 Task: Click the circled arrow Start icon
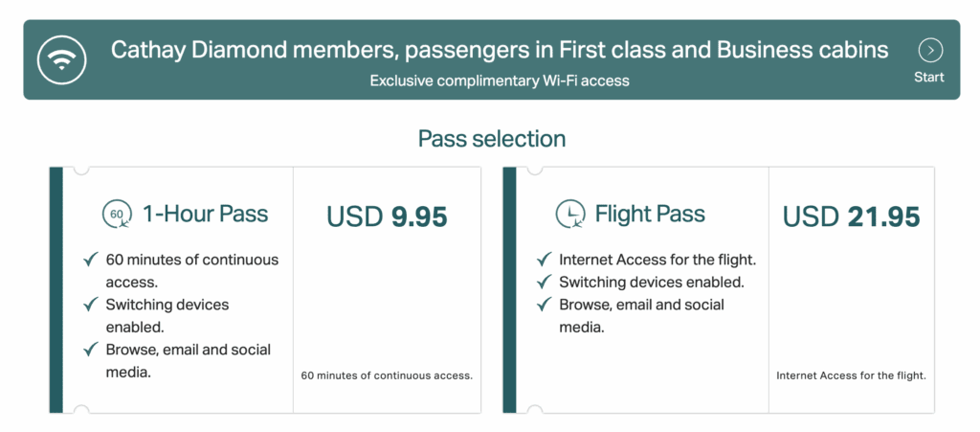(x=930, y=50)
